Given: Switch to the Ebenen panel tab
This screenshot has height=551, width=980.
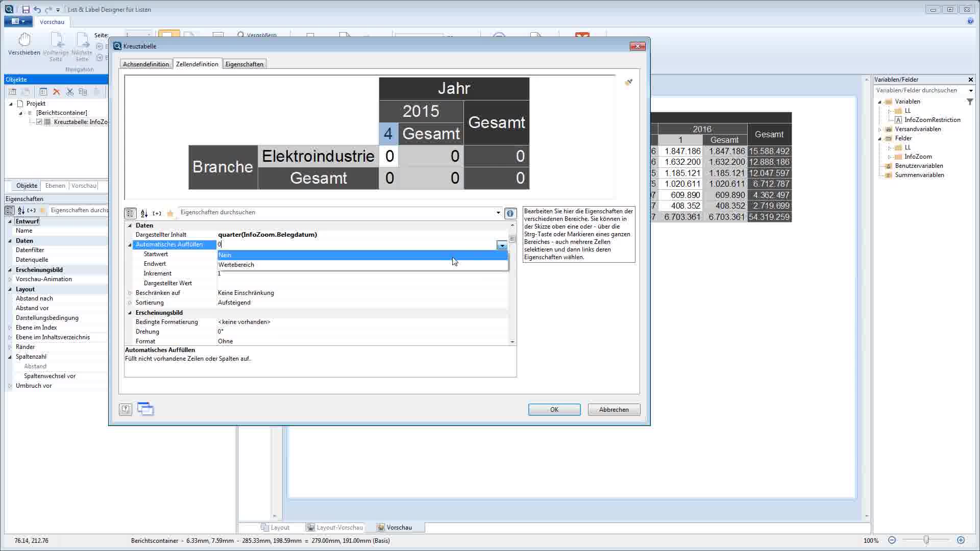Looking at the screenshot, I should coord(55,186).
